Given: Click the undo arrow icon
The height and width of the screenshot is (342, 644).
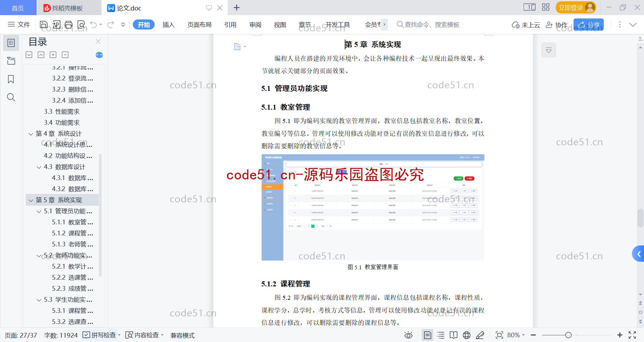Looking at the screenshot, I should click(94, 24).
